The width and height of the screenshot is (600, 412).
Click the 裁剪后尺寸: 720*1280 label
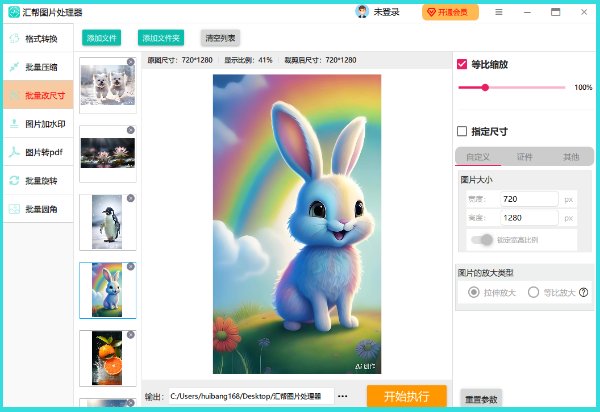(320, 60)
